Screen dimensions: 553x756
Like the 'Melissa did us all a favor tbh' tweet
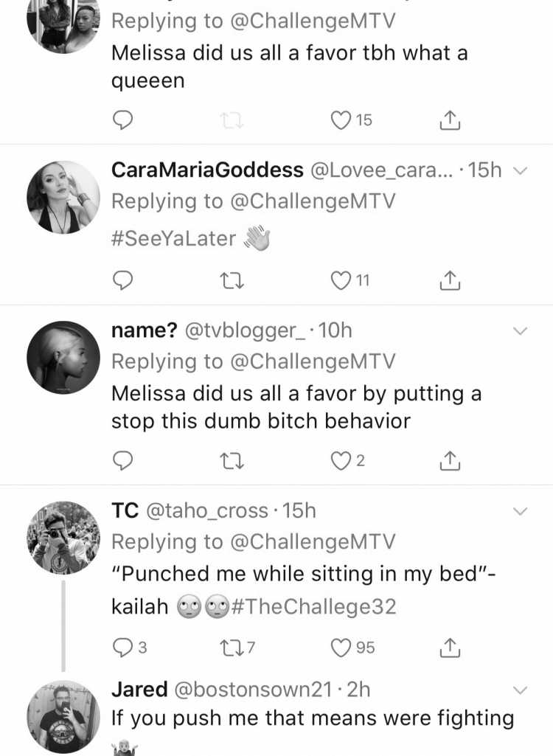click(x=341, y=120)
